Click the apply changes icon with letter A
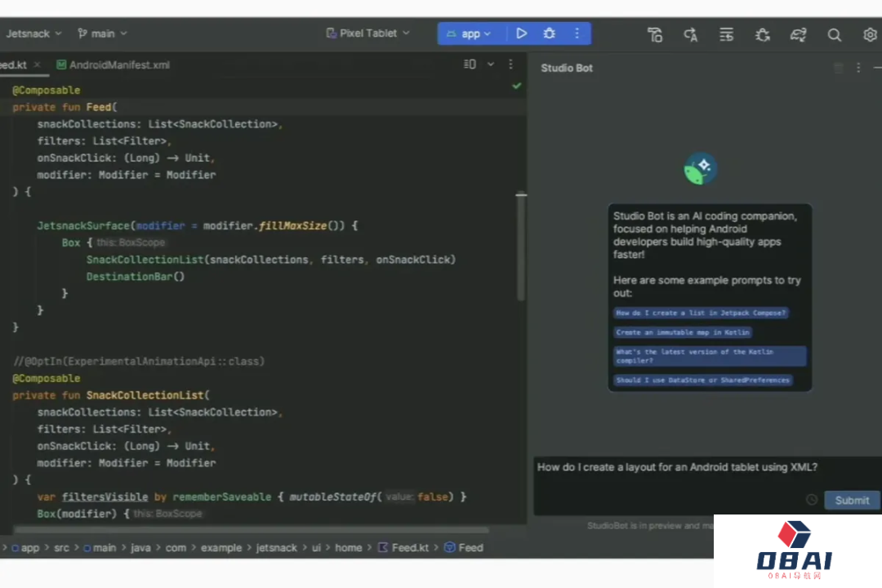The width and height of the screenshot is (882, 588). click(x=691, y=35)
